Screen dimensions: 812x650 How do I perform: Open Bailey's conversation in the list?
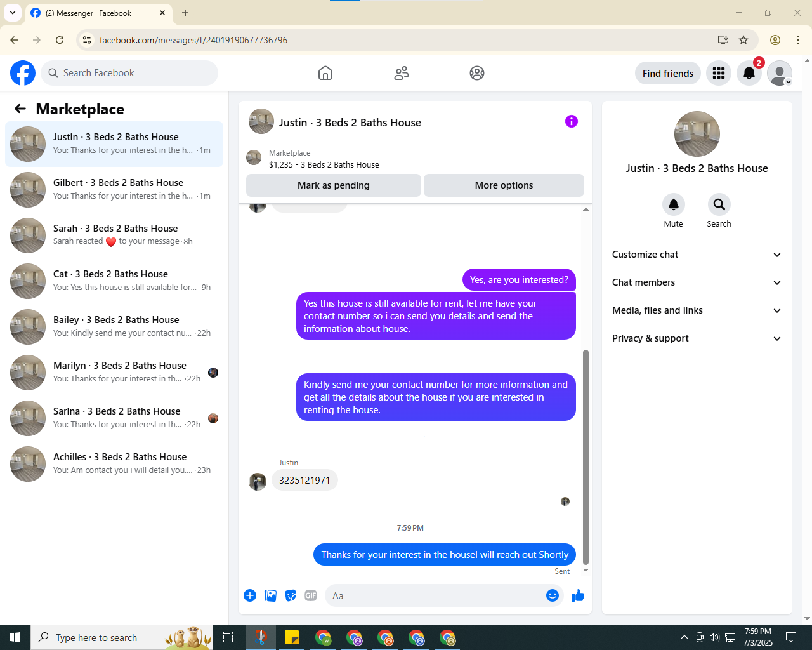(x=114, y=327)
